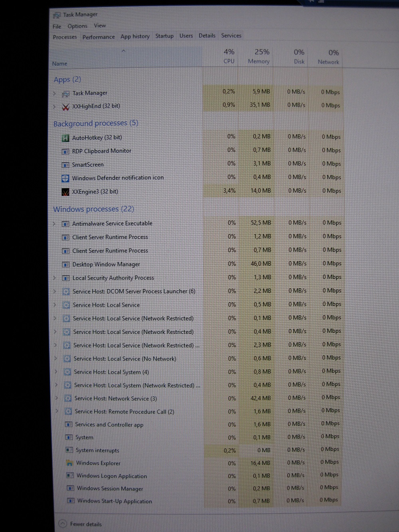The image size is (399, 532).
Task: Click the Windows Defender shield icon
Action: coord(65,178)
